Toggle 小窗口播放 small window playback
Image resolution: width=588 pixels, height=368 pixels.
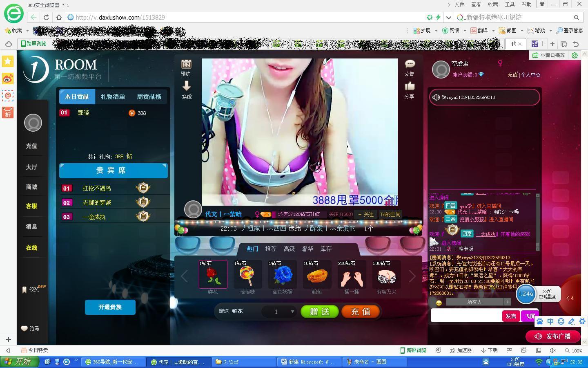[549, 55]
